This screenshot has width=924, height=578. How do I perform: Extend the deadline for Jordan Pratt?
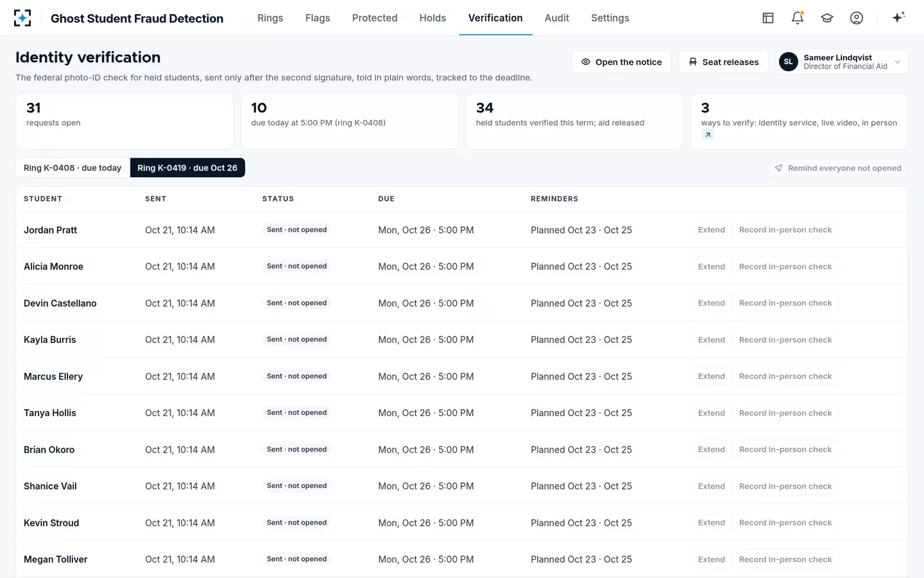click(x=712, y=230)
